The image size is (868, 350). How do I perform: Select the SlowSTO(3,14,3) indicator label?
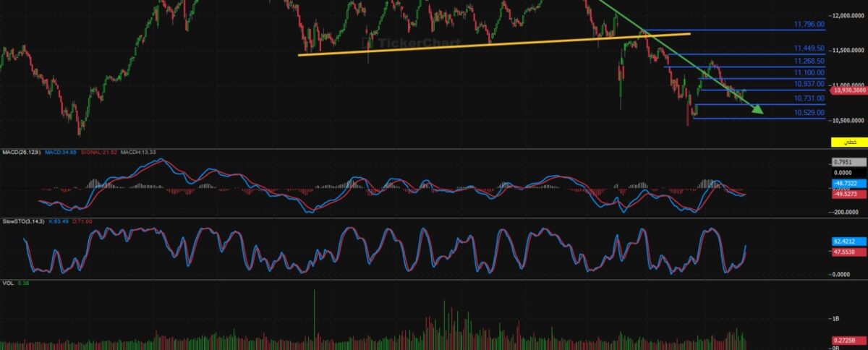[24, 221]
